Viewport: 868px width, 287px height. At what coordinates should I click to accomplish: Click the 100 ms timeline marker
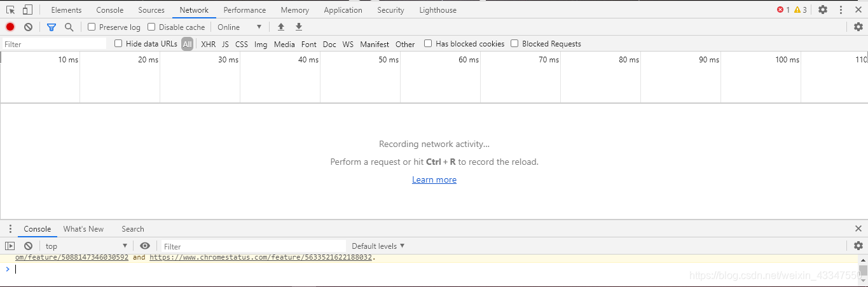(x=787, y=60)
